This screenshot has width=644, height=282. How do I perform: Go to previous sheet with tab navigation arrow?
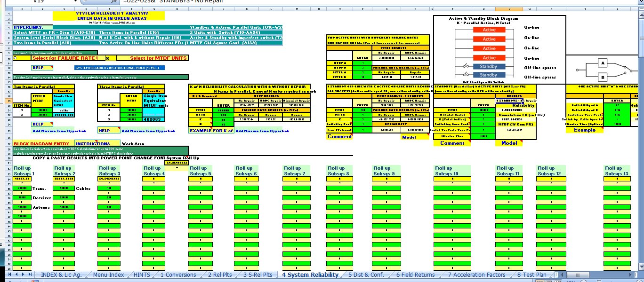pyautogui.click(x=17, y=274)
